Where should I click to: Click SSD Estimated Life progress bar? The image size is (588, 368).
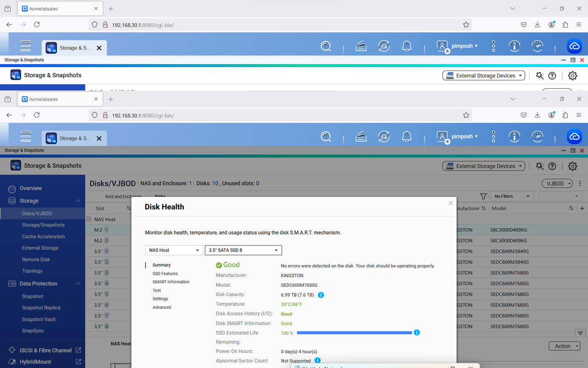click(x=354, y=333)
